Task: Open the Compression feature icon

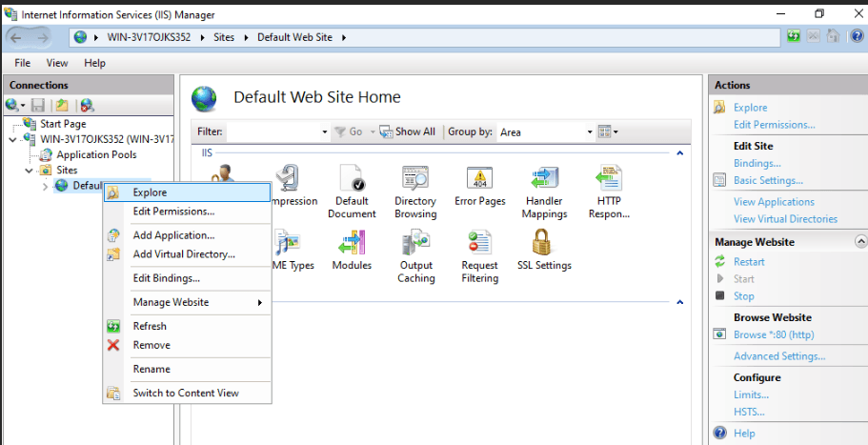Action: [290, 178]
